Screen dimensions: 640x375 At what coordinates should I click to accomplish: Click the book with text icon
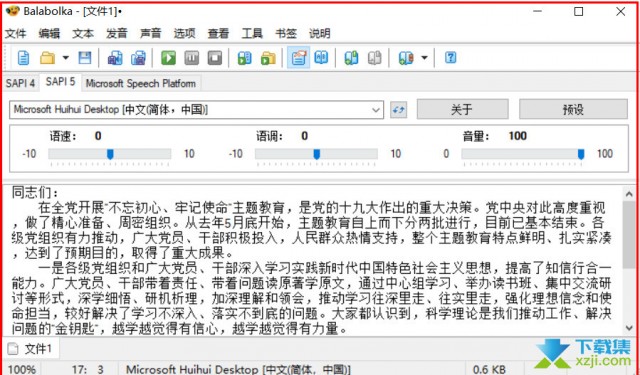pos(321,58)
